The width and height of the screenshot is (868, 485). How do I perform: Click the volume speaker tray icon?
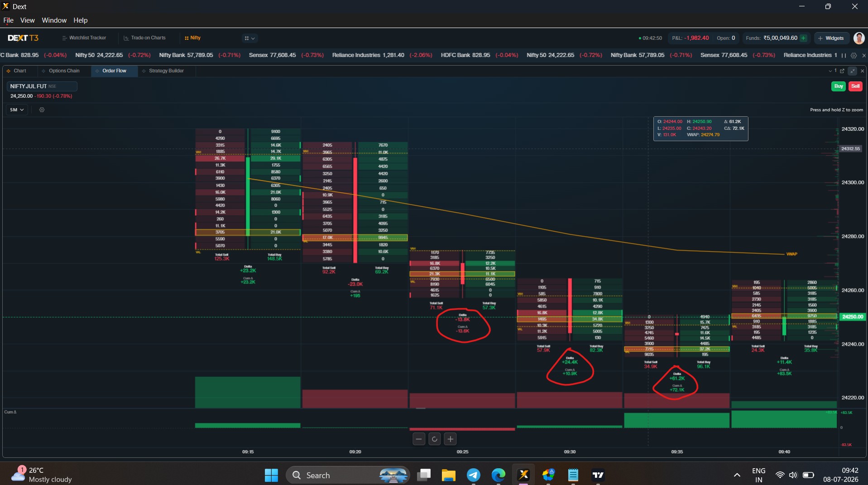coord(793,475)
